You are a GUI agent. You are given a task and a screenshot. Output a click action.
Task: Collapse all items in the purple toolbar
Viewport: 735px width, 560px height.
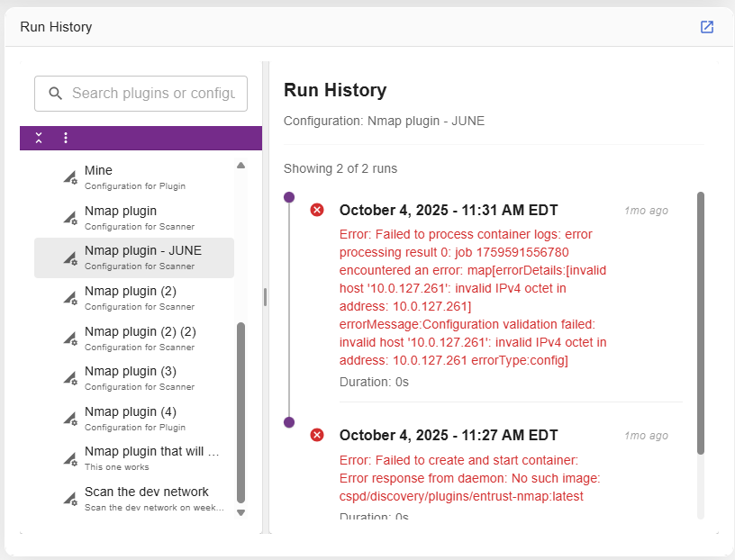(39, 138)
